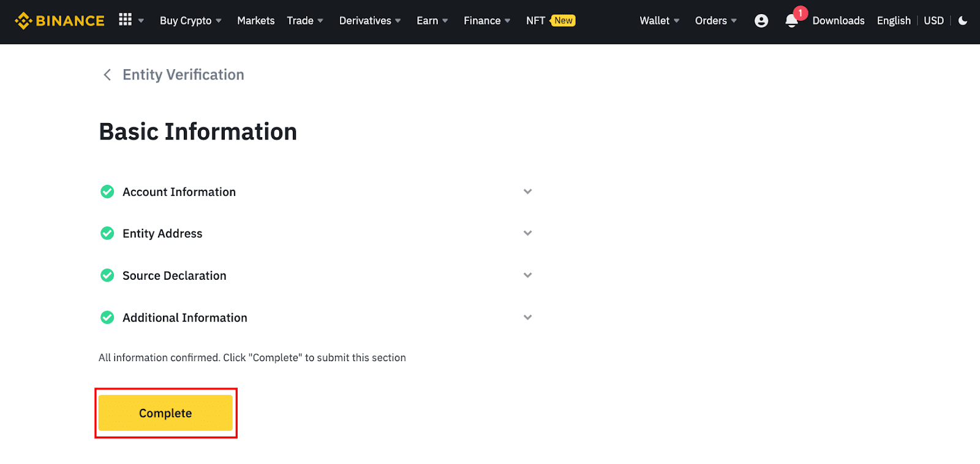Click the Account Information label
This screenshot has height=464, width=980.
(x=179, y=192)
